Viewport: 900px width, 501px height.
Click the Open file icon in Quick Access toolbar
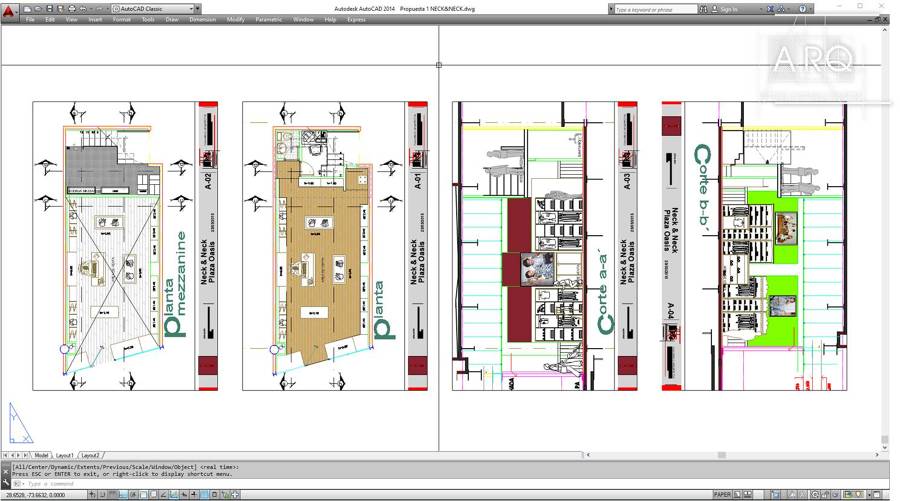point(38,9)
